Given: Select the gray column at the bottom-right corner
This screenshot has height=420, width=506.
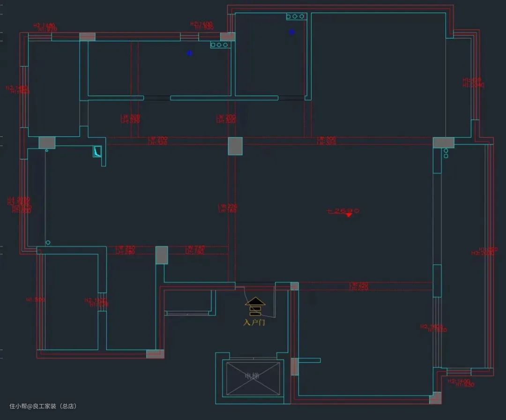Looking at the screenshot, I should point(436,398).
